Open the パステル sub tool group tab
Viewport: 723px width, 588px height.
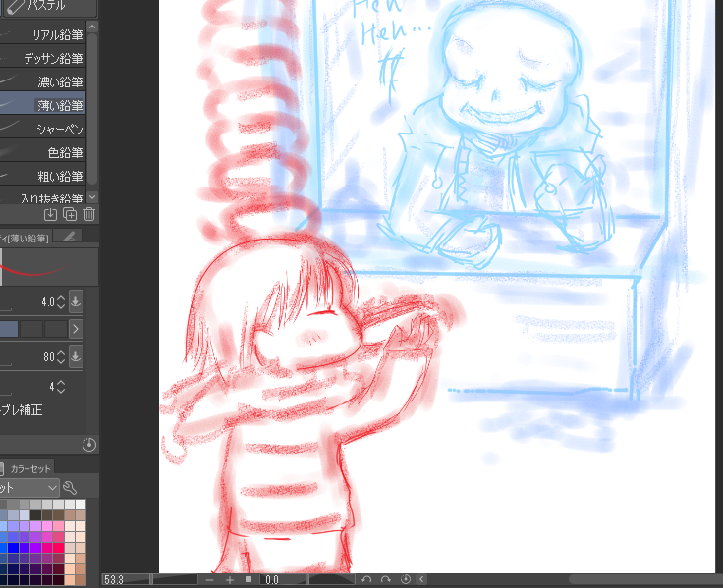coord(50,8)
